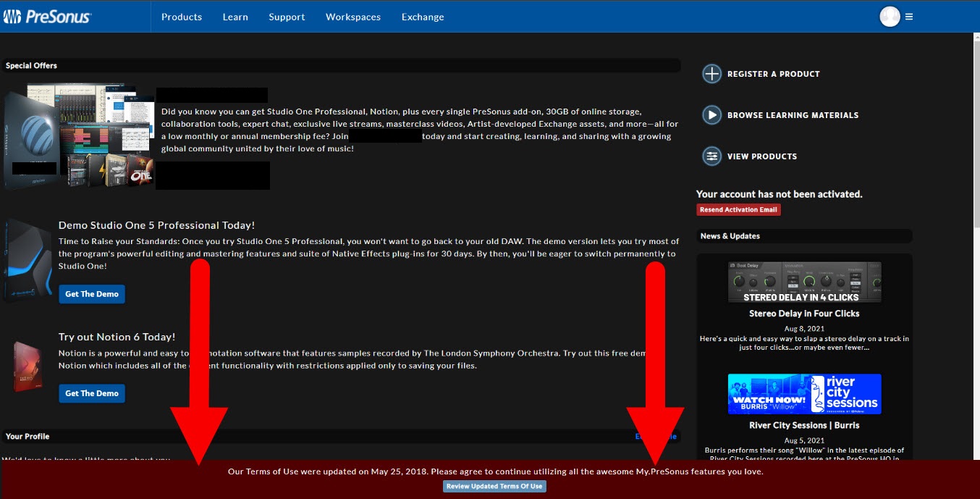This screenshot has height=499, width=980.
Task: Click Get The Demo for Studio One 5
Action: (92, 294)
